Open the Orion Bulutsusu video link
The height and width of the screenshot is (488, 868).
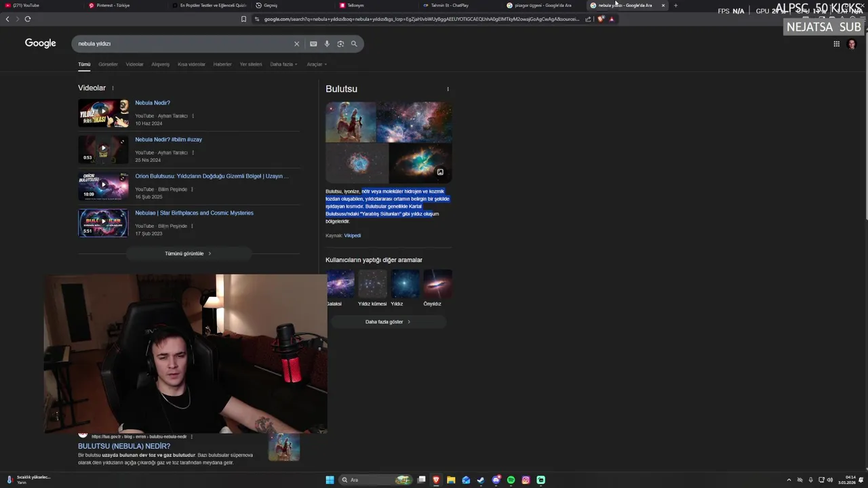(x=212, y=176)
